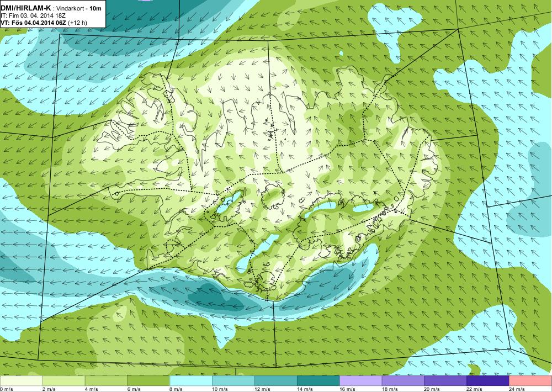Screen dimensions: 552x392
Task: Click the "2 m/s" legend label
Action: (49, 389)
